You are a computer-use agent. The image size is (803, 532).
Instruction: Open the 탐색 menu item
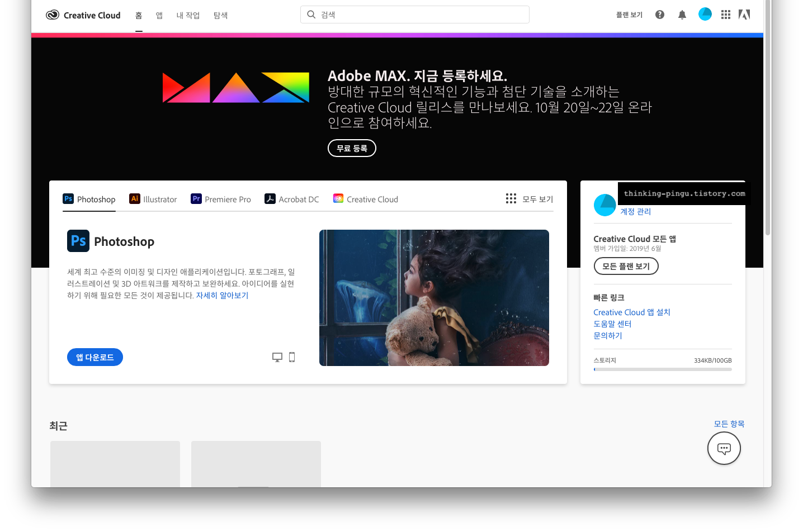tap(220, 16)
